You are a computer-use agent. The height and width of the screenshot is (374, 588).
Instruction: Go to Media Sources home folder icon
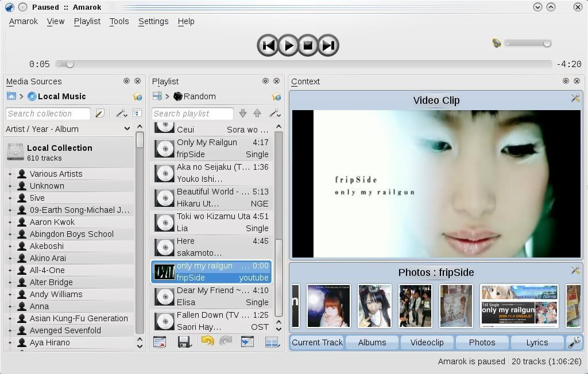tap(11, 96)
